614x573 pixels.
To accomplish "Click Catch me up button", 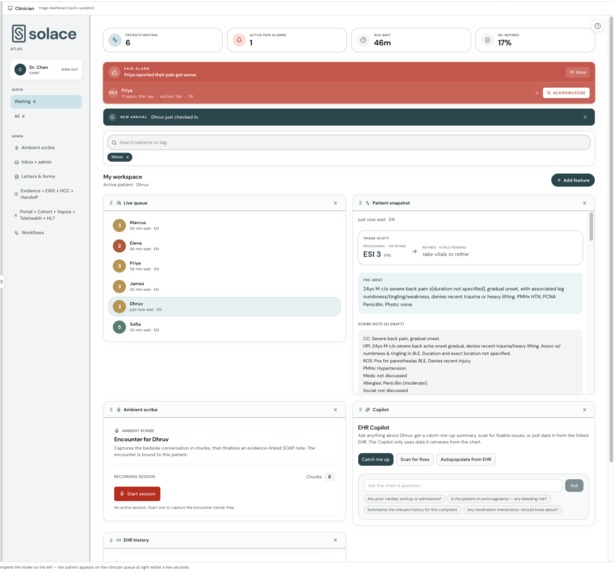I will [376, 459].
